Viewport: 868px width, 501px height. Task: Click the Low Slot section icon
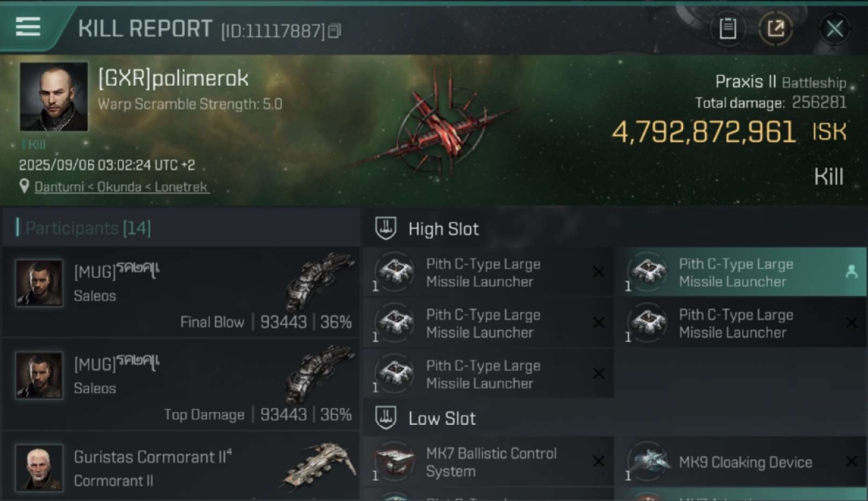(x=385, y=418)
